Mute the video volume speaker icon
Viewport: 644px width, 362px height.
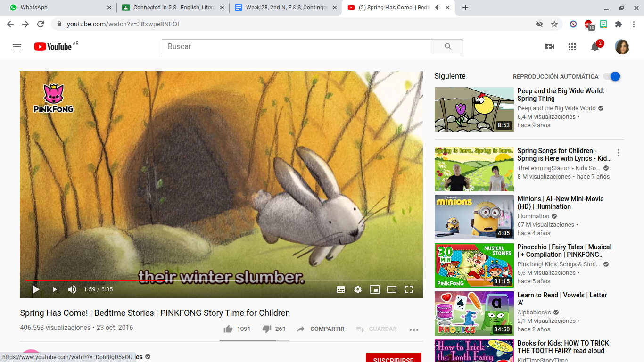click(72, 289)
